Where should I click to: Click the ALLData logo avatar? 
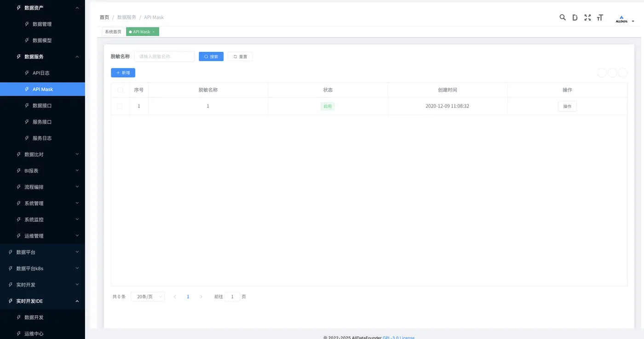(621, 19)
